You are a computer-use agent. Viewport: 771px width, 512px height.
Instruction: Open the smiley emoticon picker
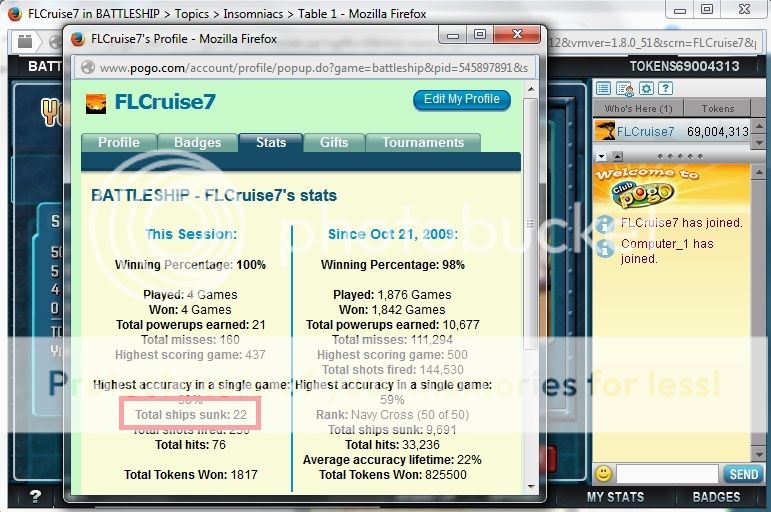(603, 474)
